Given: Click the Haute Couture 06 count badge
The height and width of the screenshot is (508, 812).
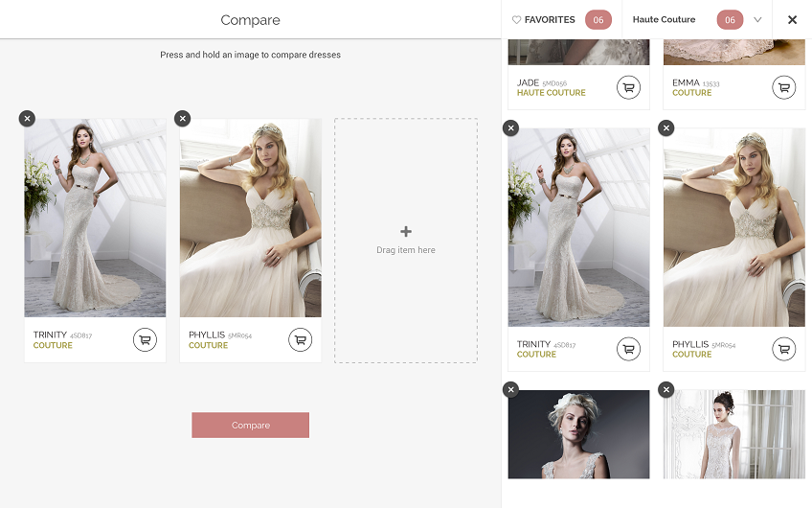Looking at the screenshot, I should tap(731, 20).
